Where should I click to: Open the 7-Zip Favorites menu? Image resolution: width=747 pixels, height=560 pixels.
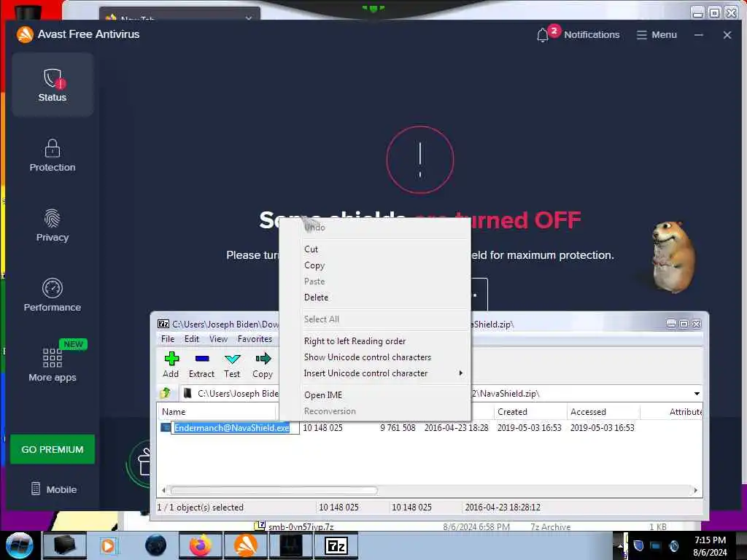pos(255,339)
